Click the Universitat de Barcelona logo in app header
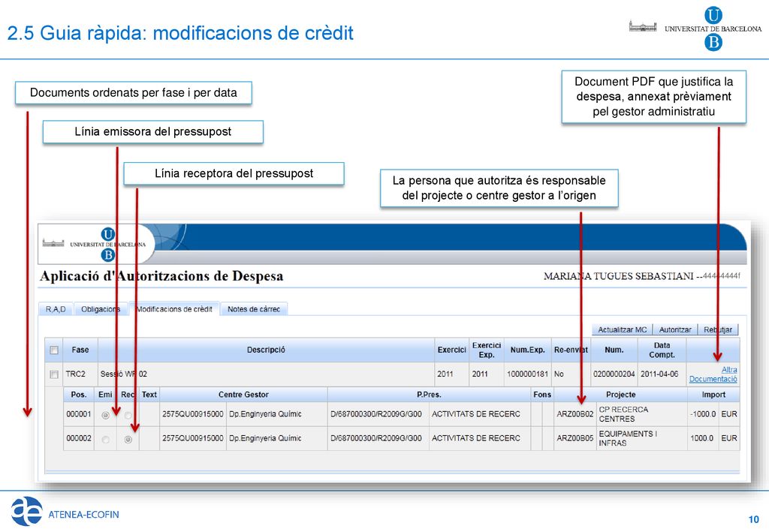769x532 pixels. (x=94, y=243)
